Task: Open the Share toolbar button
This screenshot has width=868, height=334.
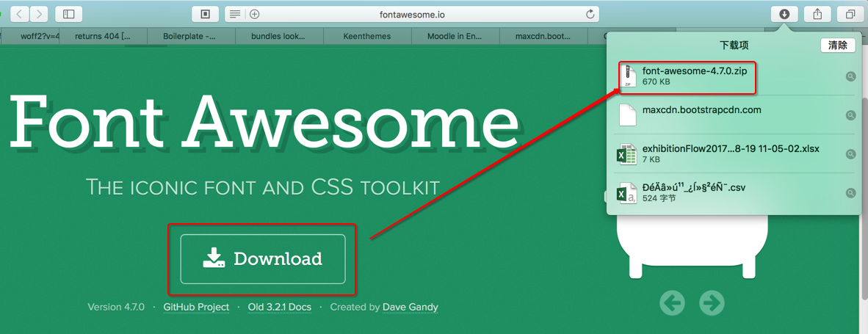Action: point(817,14)
